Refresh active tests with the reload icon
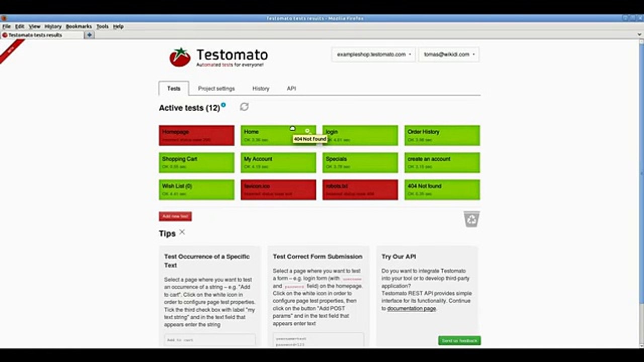This screenshot has width=644, height=362. pos(245,107)
